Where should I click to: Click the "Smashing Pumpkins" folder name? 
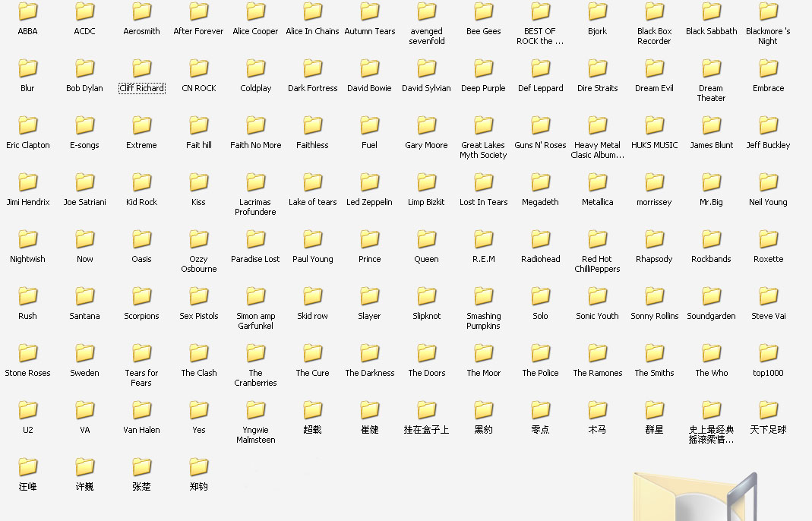pyautogui.click(x=483, y=320)
